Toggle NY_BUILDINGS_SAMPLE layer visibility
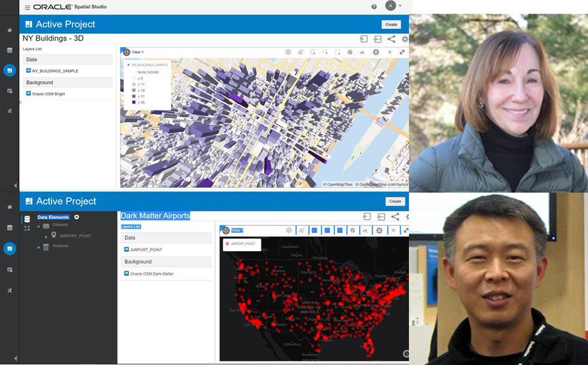This screenshot has height=365, width=588. pos(29,71)
